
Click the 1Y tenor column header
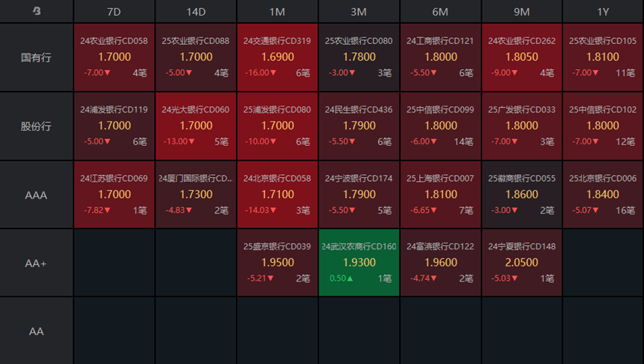coord(603,12)
